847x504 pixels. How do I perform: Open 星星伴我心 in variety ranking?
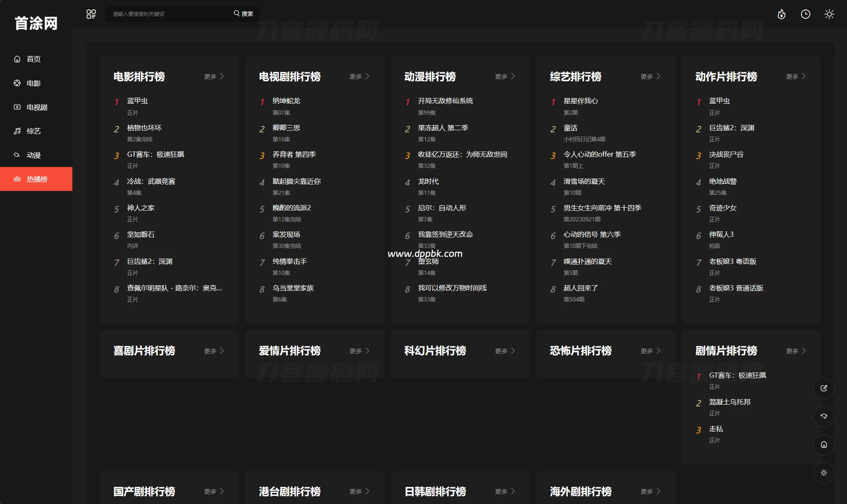[x=581, y=101]
